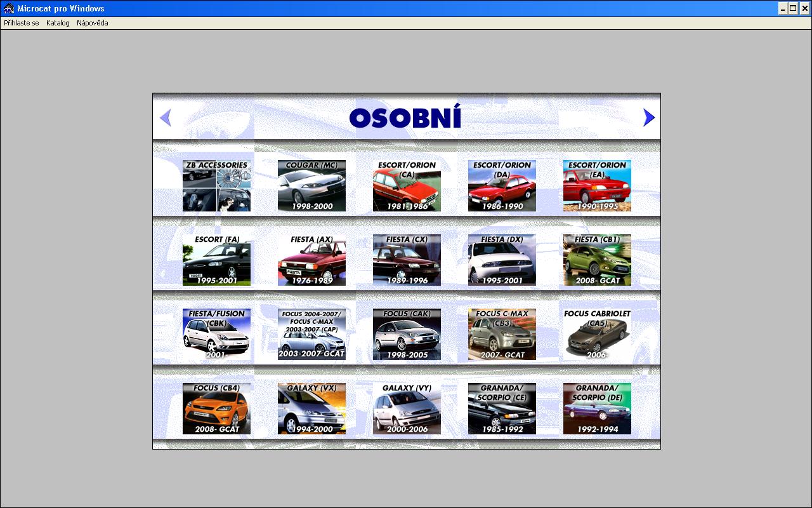The width and height of the screenshot is (812, 508).
Task: Open Fiesta/Fusion (CBK) 2001 catalog
Action: tap(216, 335)
